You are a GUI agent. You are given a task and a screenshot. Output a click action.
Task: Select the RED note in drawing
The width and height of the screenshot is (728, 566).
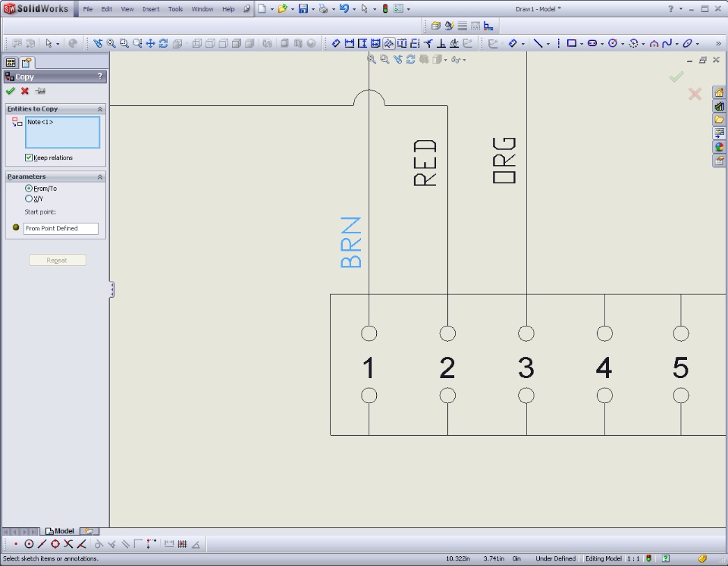click(425, 163)
